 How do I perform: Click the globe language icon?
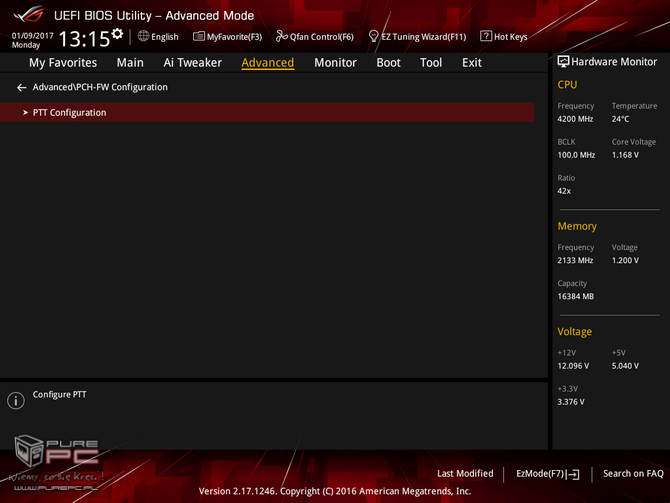(143, 36)
